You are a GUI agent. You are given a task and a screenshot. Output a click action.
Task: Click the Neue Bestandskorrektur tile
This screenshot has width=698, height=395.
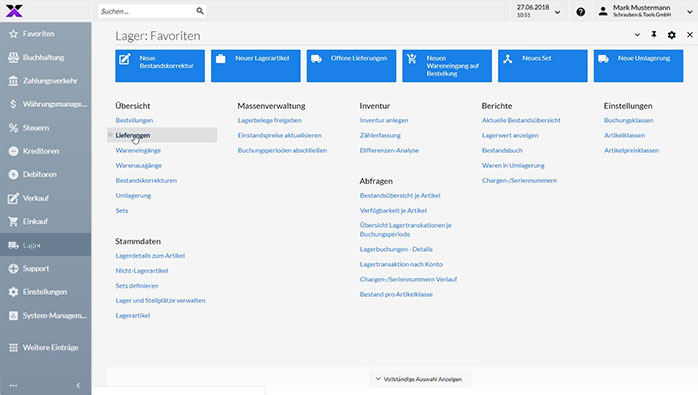click(160, 66)
